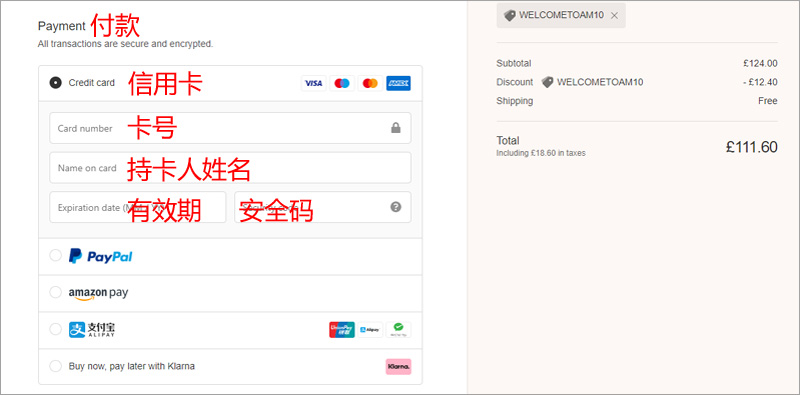The image size is (800, 395).
Task: Click the Subtotal £124.00 value
Action: (x=760, y=64)
